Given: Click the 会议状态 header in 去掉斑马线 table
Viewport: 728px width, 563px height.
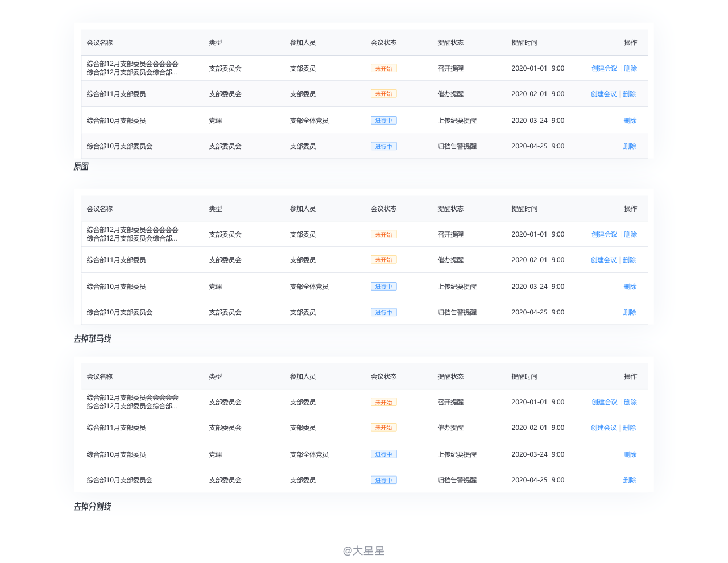Looking at the screenshot, I should [384, 209].
